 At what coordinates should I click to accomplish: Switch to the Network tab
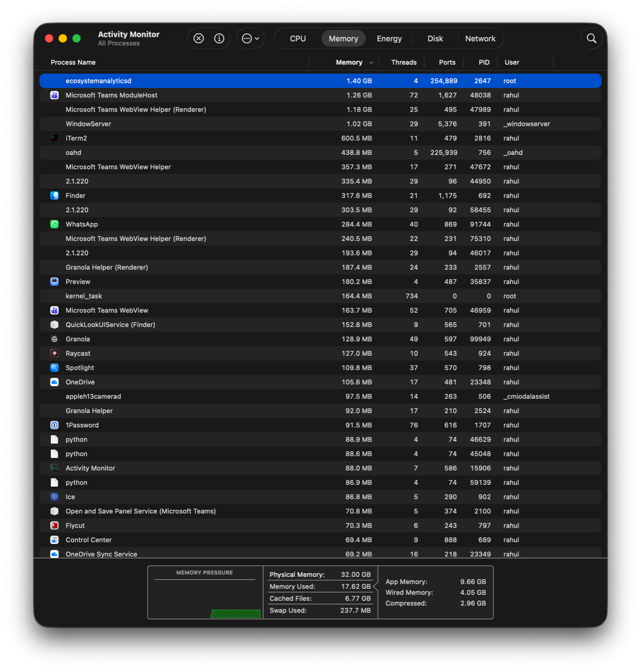480,38
